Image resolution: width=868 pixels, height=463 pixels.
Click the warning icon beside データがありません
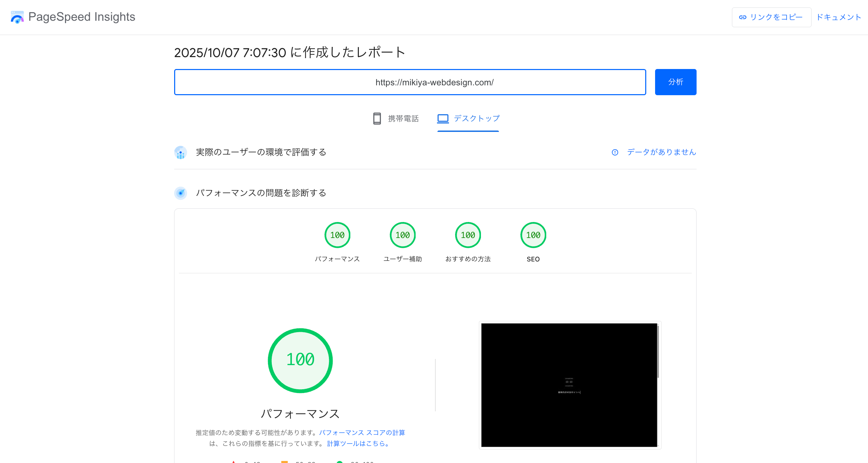click(x=615, y=153)
